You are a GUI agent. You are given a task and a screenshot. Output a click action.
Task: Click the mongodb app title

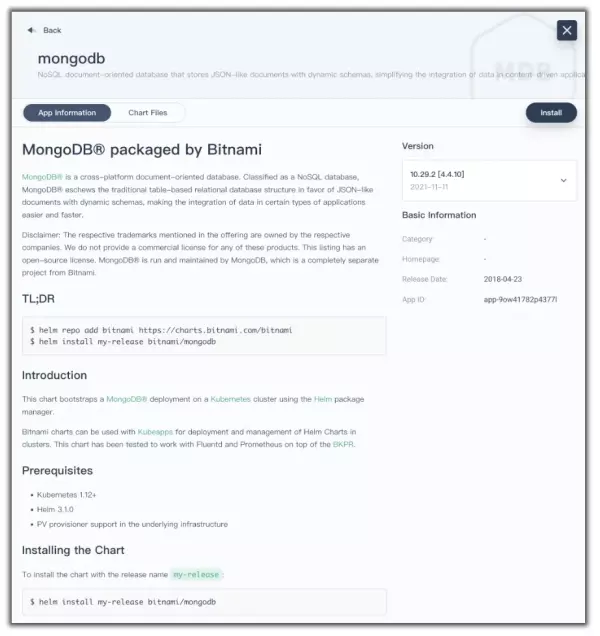pyautogui.click(x=71, y=58)
